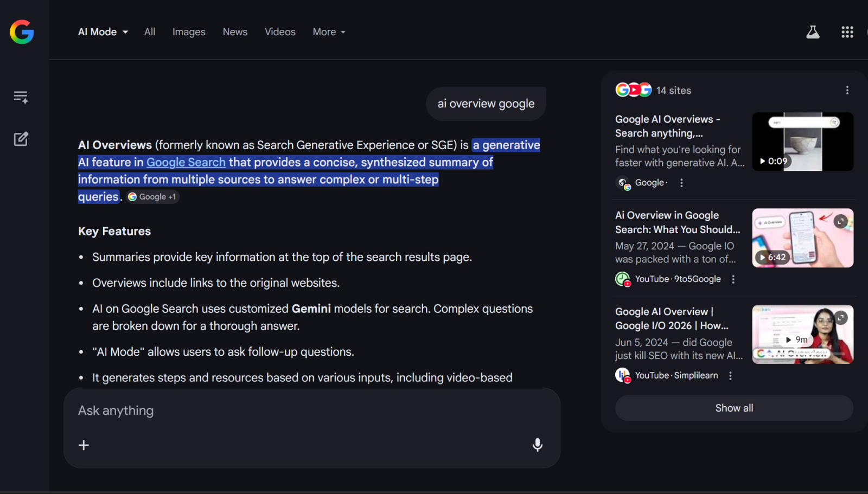
Task: Open AI Mode history sidebar icon
Action: tap(21, 97)
